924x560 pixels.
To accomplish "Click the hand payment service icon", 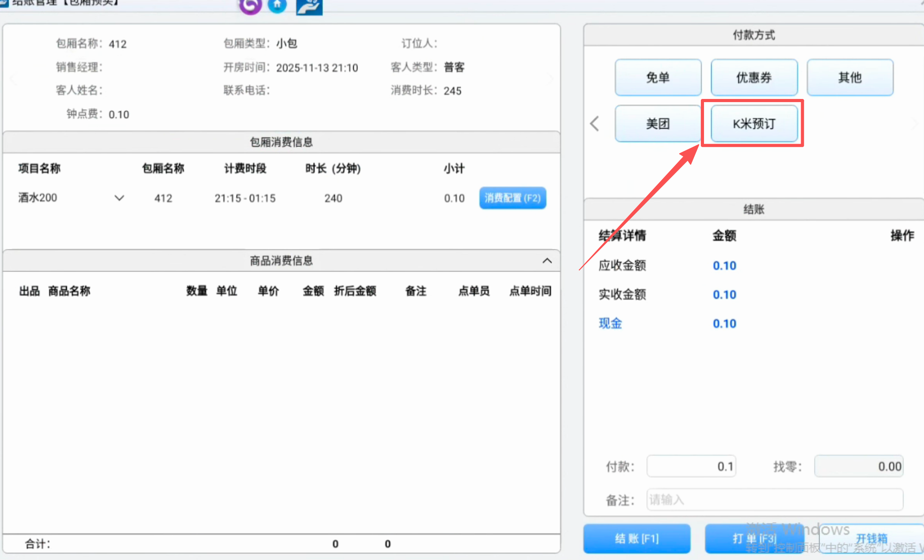I will click(x=309, y=6).
